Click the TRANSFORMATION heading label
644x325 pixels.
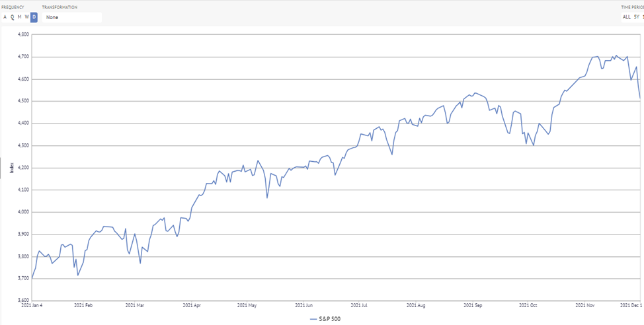(x=60, y=7)
